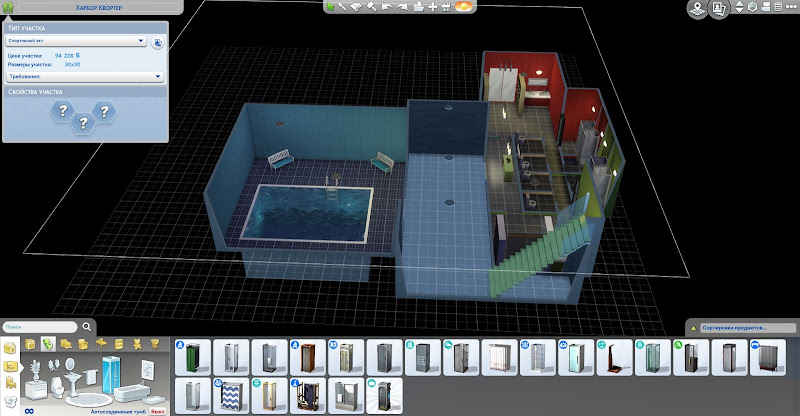Image resolution: width=800 pixels, height=416 pixels.
Task: Save the lot to library icon
Action: tap(418, 7)
